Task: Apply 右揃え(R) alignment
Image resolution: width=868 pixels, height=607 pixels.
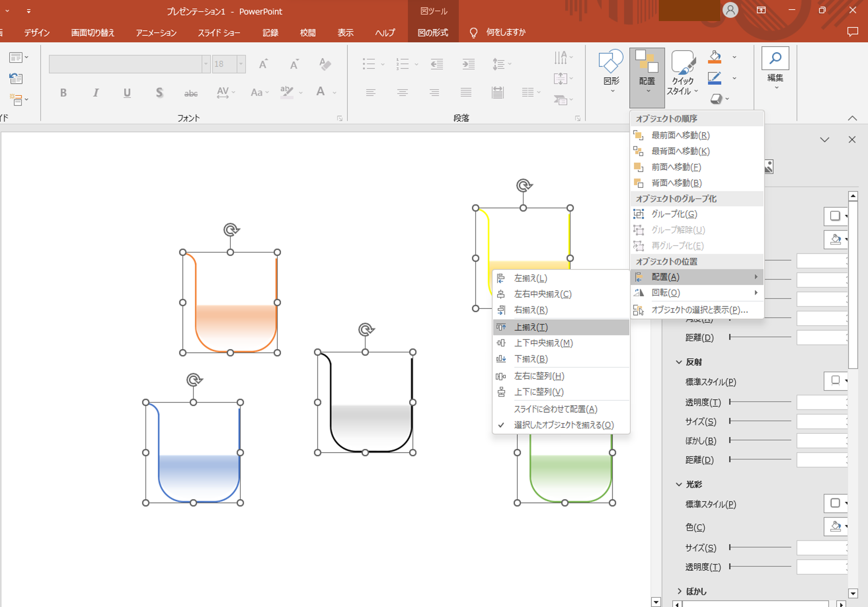Action: point(561,310)
